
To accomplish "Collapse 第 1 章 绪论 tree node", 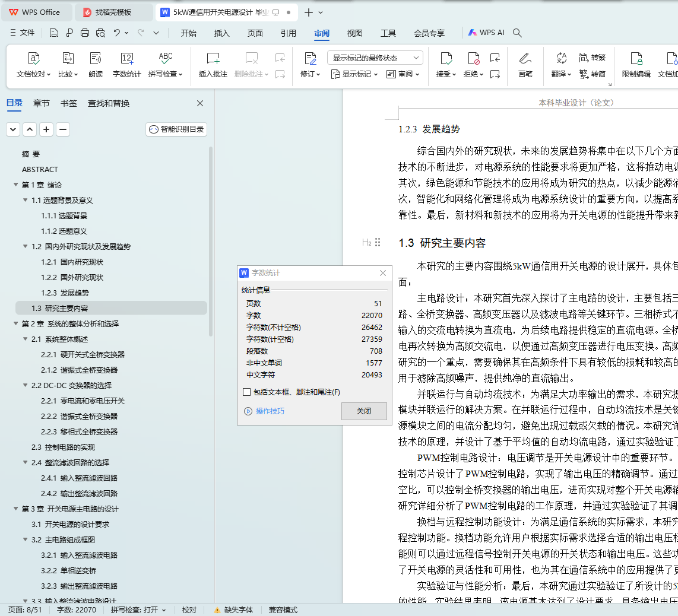I will point(16,185).
